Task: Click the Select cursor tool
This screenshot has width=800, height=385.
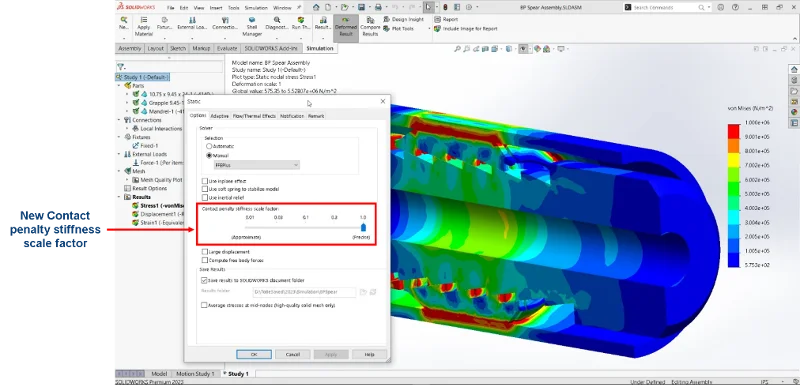Action: coord(429,7)
